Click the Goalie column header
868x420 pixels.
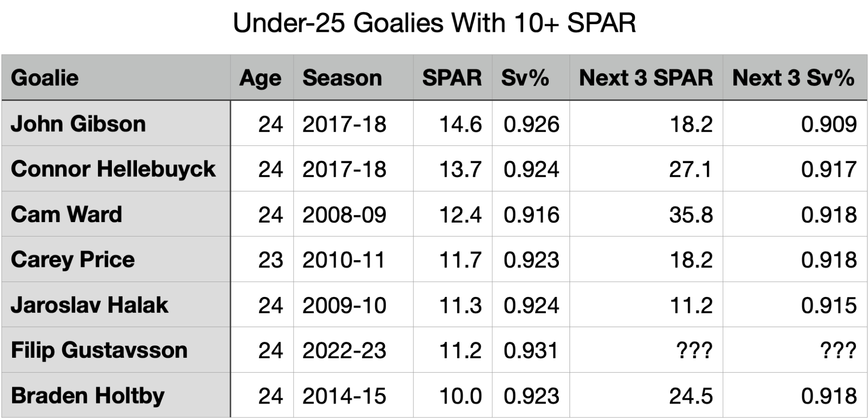pyautogui.click(x=45, y=78)
